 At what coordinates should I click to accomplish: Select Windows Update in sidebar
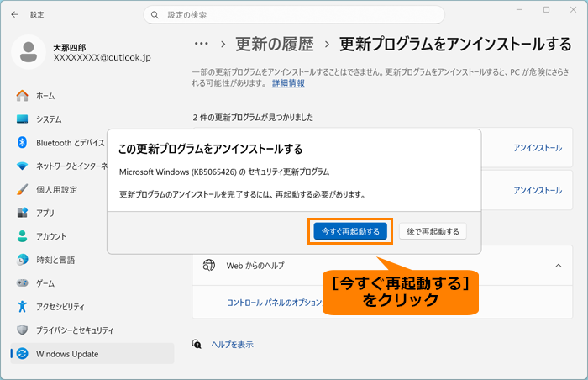pos(92,354)
